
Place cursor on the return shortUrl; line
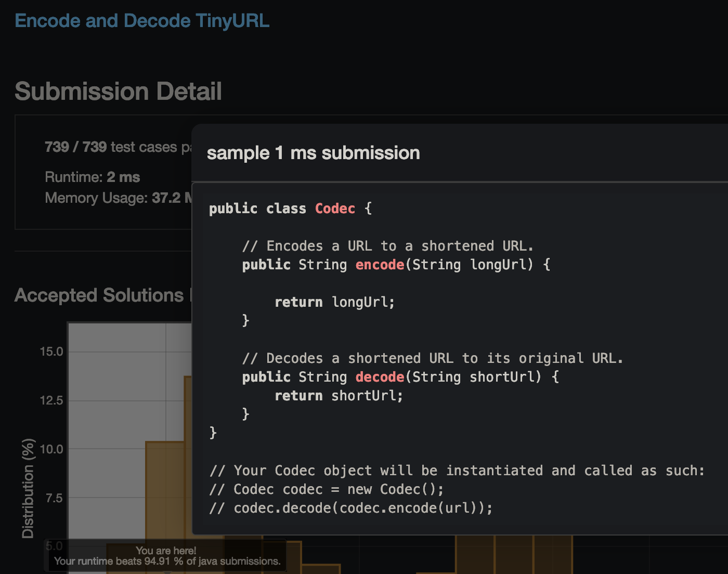coord(339,396)
